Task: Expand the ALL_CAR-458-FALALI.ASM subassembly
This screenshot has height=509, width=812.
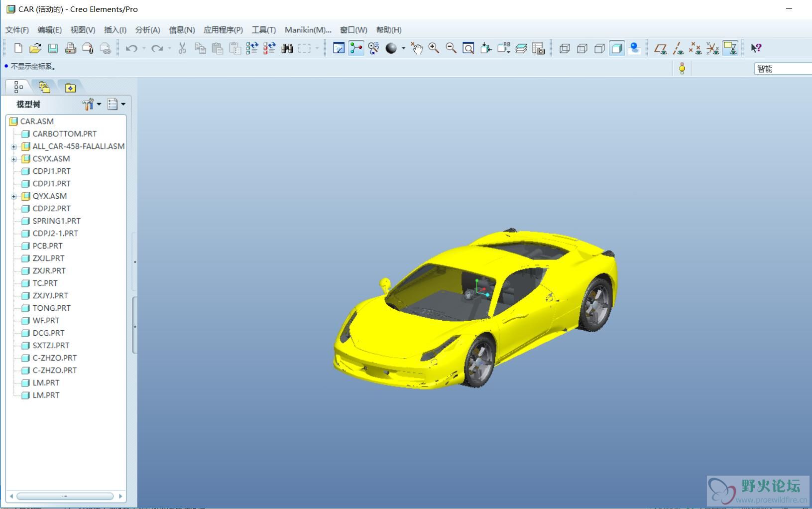Action: pyautogui.click(x=14, y=147)
